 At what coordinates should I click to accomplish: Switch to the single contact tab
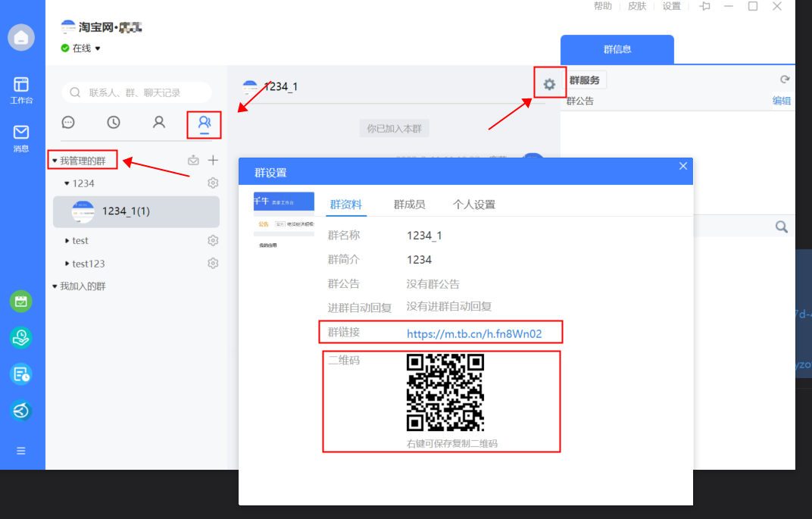159,122
